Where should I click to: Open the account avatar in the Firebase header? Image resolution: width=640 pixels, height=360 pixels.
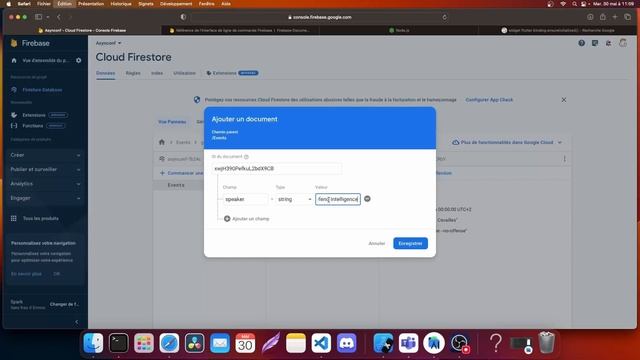pos(623,43)
